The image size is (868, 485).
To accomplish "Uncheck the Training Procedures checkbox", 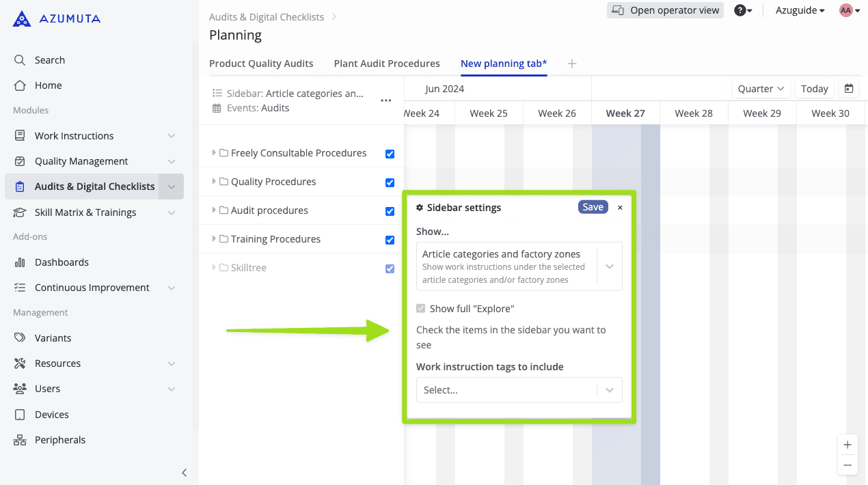I will 390,240.
